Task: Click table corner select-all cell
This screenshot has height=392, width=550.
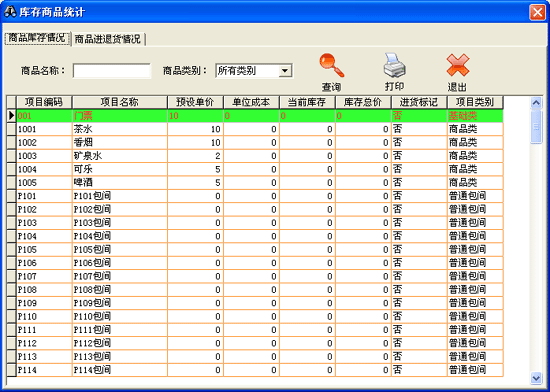Action: click(12, 102)
